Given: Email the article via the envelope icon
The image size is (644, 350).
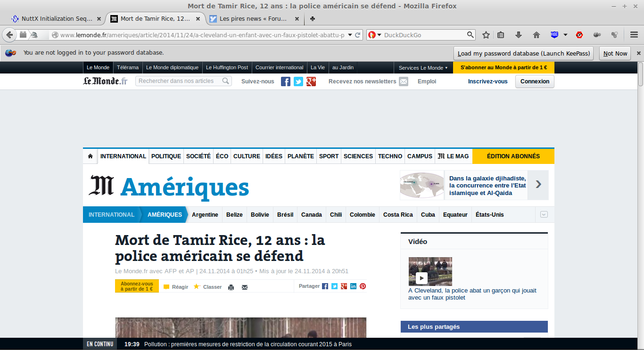Looking at the screenshot, I should (x=244, y=287).
